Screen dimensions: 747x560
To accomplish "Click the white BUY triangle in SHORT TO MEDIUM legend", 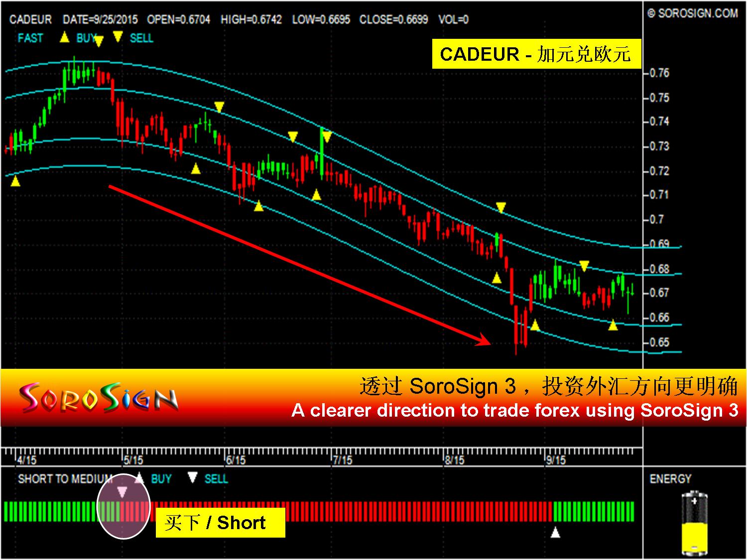I will coord(140,478).
